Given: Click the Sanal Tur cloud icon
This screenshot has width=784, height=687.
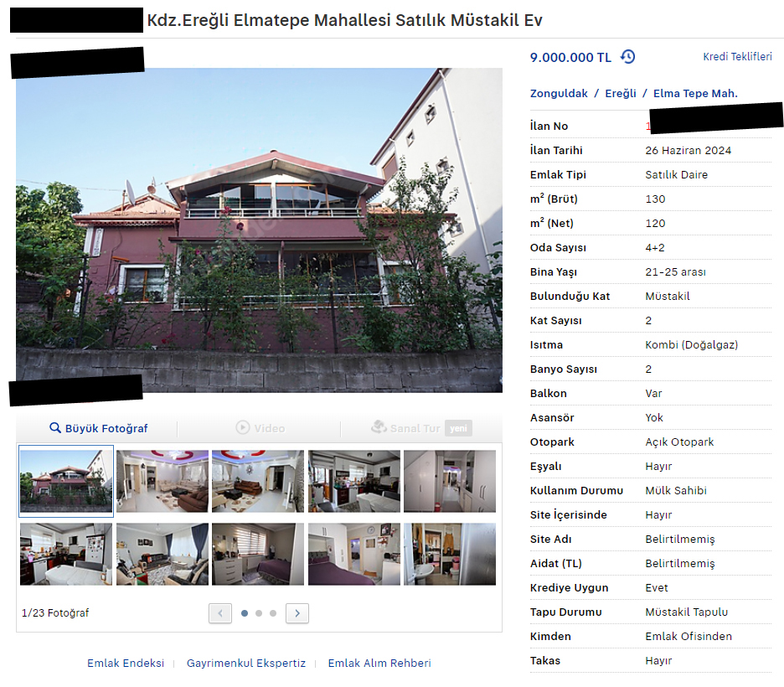Looking at the screenshot, I should coord(379,427).
